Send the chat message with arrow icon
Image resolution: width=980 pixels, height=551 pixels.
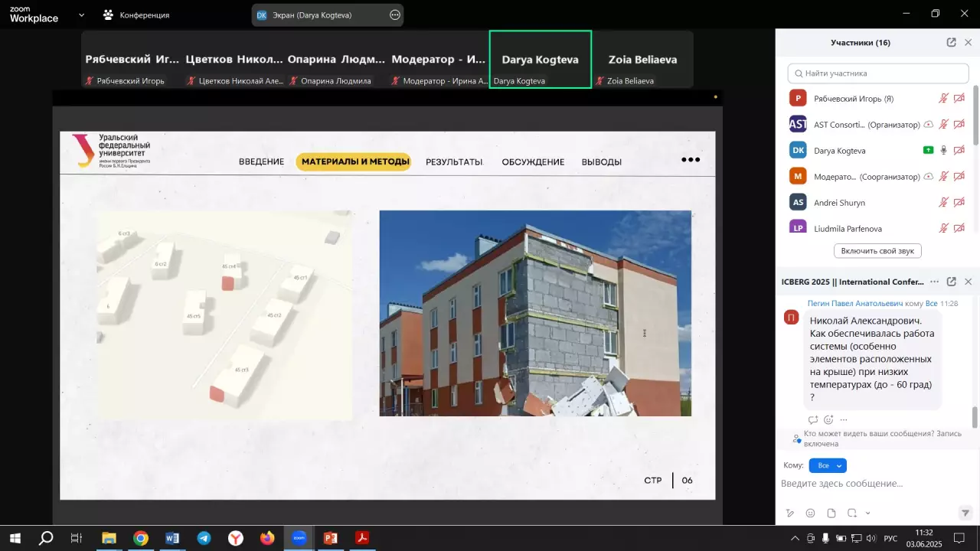965,513
